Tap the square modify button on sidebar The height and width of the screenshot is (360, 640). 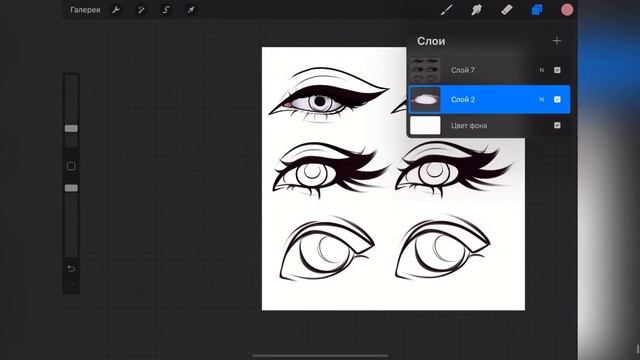click(x=71, y=166)
